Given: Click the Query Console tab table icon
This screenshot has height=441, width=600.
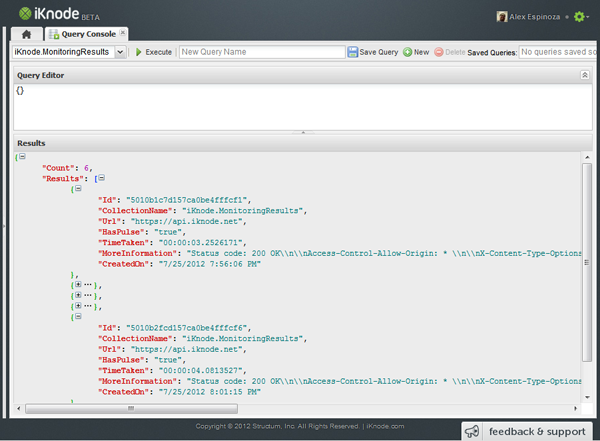Looking at the screenshot, I should (x=54, y=34).
